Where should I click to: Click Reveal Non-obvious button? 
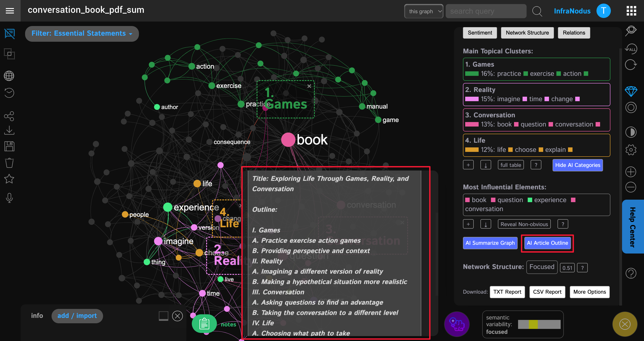click(x=524, y=224)
